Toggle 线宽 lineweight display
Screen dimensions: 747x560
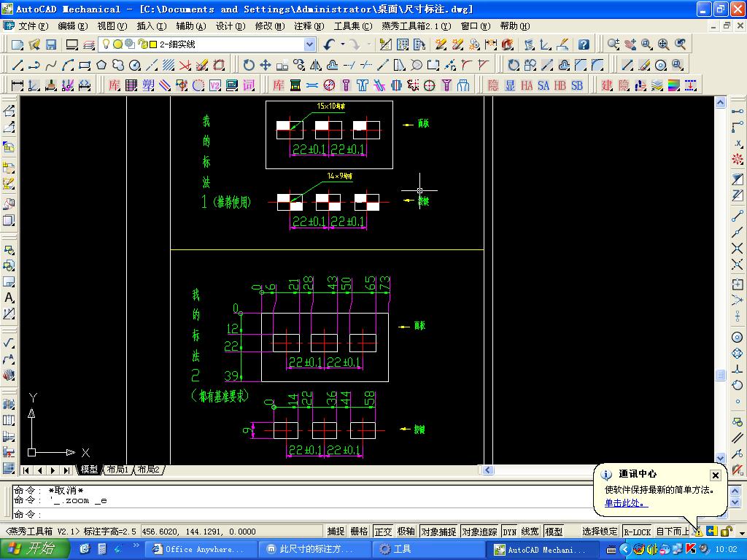coord(530,532)
